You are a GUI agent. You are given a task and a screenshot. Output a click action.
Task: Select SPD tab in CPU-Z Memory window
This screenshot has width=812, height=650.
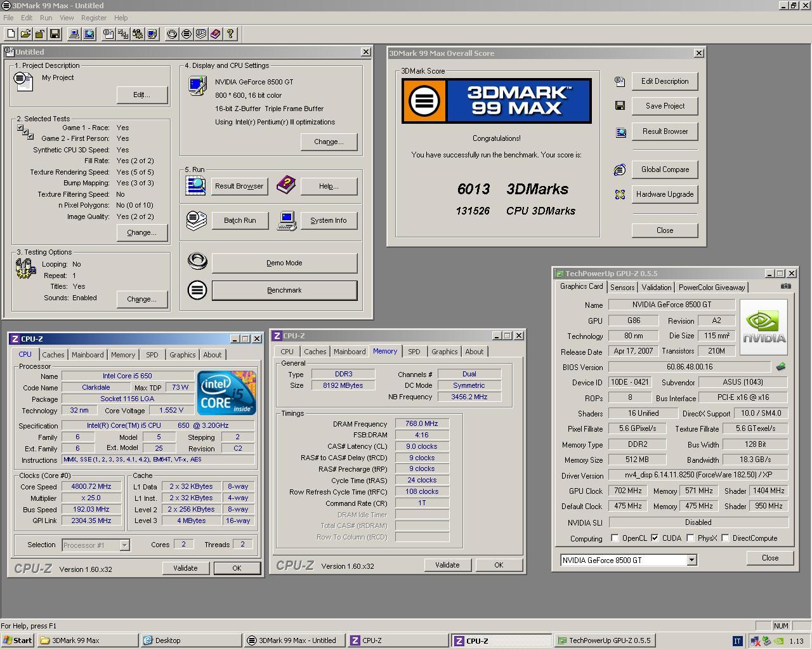(x=414, y=352)
